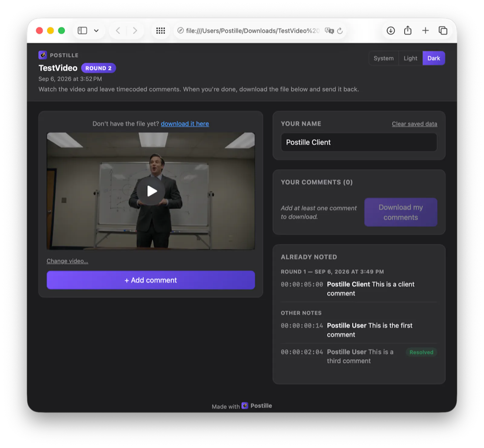Click the 'YOUR COMMENTS (0)' heading
The height and width of the screenshot is (448, 484).
317,182
